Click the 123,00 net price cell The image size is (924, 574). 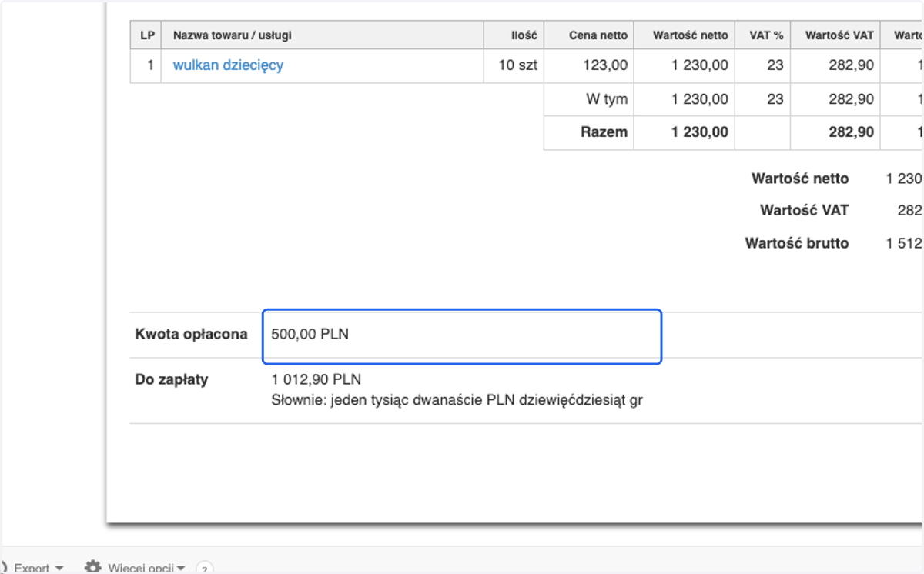(605, 65)
